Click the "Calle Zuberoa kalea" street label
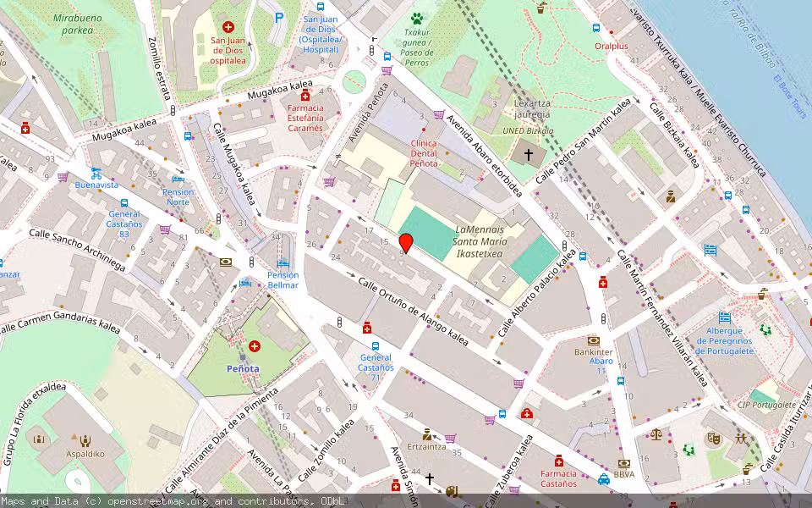Screen dimensions: 812x508 [x=508, y=471]
